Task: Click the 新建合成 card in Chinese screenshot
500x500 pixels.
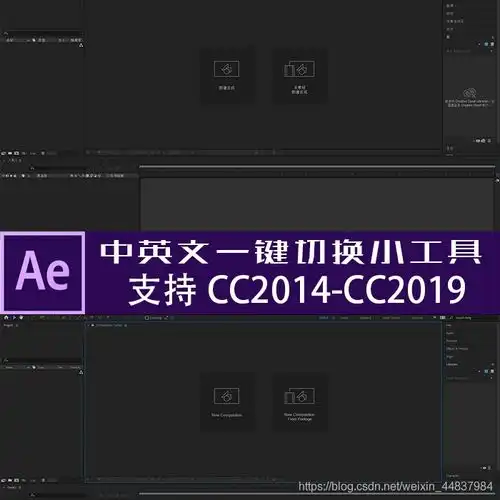Action: (x=227, y=75)
